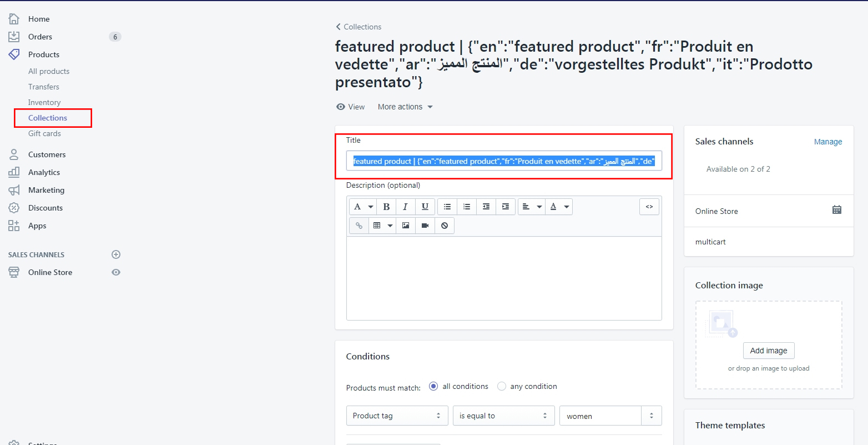The height and width of the screenshot is (445, 868).
Task: Toggle Online Store visibility in sales channels
Action: (116, 272)
